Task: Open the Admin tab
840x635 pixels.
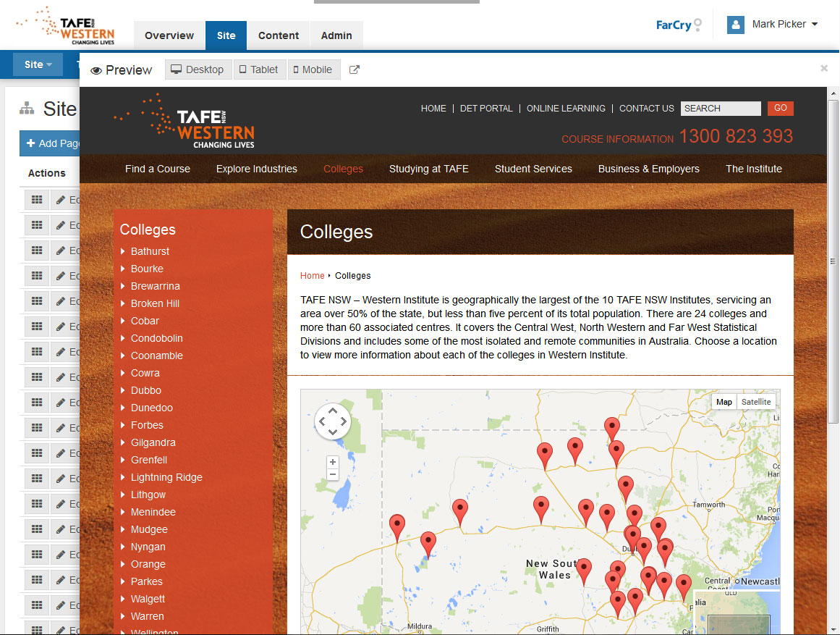Action: 336,35
